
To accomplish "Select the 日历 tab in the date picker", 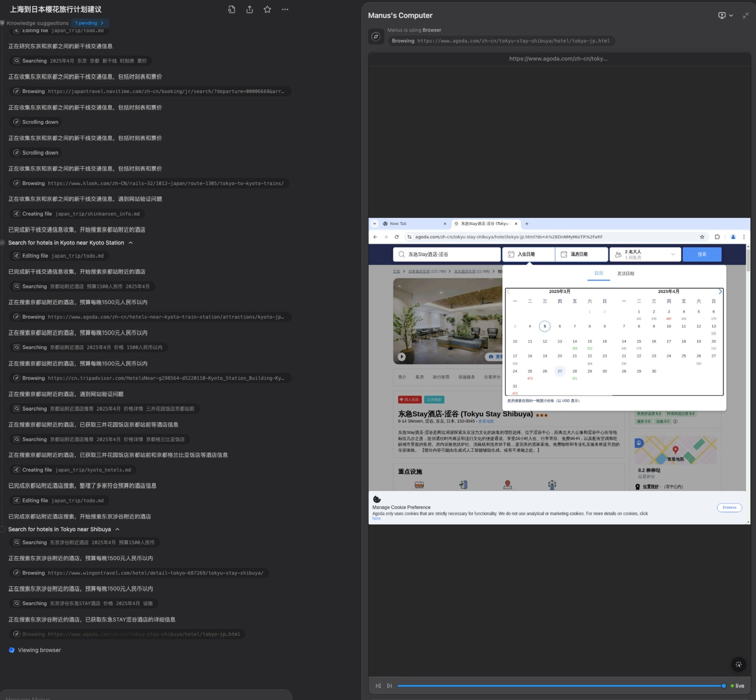I will tap(598, 273).
